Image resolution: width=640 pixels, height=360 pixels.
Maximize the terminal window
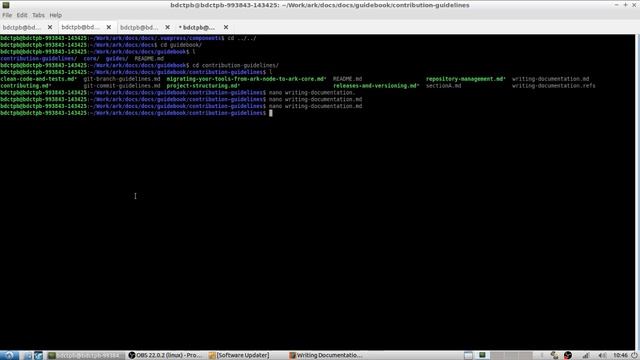click(625, 5)
